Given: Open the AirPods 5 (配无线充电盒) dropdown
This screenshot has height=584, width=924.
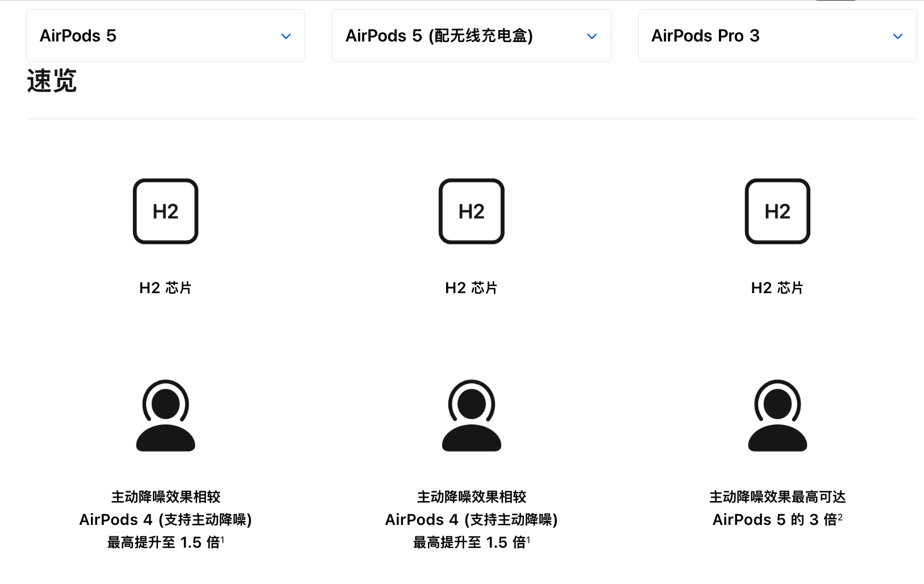Looking at the screenshot, I should 471,35.
